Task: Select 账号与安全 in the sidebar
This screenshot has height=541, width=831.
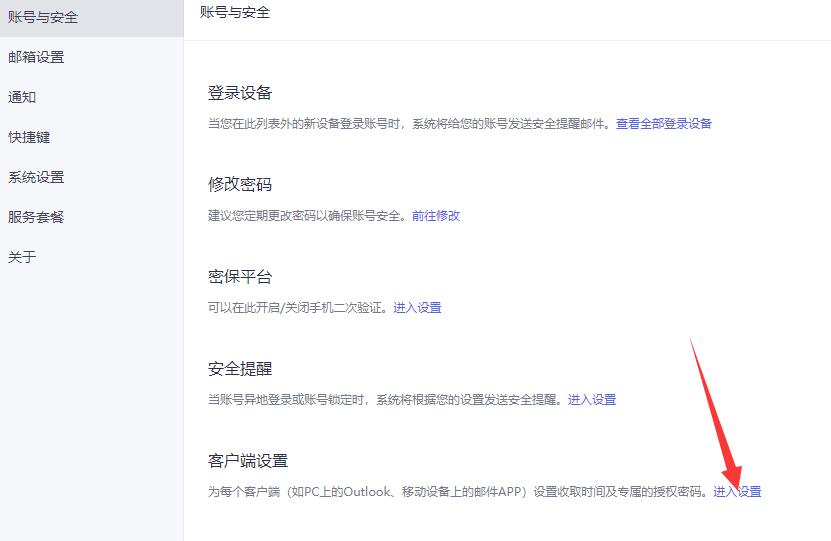Action: click(x=91, y=17)
